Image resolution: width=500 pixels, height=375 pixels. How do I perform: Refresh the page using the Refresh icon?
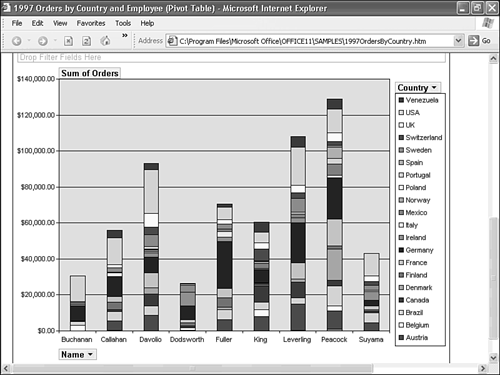pos(86,41)
